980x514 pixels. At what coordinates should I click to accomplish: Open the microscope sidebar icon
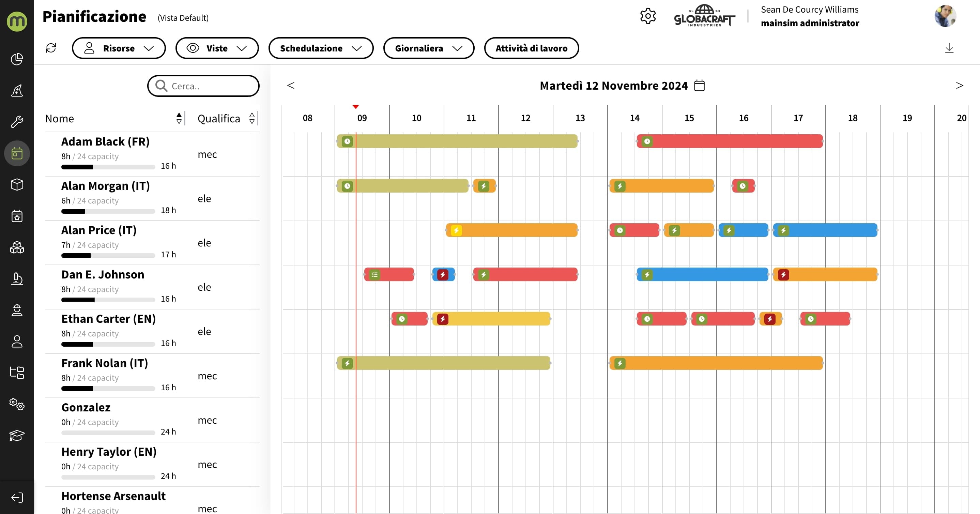(17, 278)
